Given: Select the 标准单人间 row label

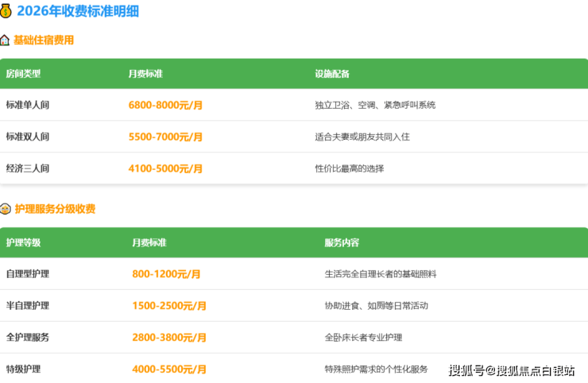Looking at the screenshot, I should [28, 105].
